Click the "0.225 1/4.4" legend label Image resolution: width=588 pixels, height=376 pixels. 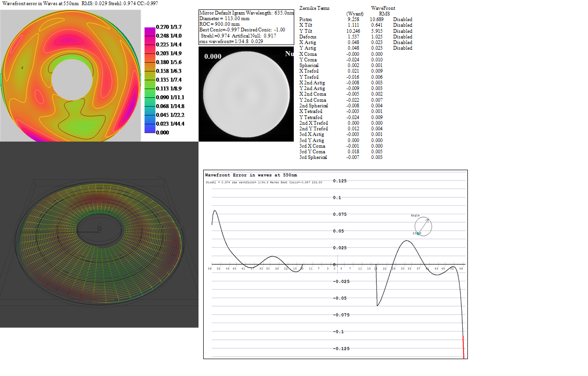point(168,45)
